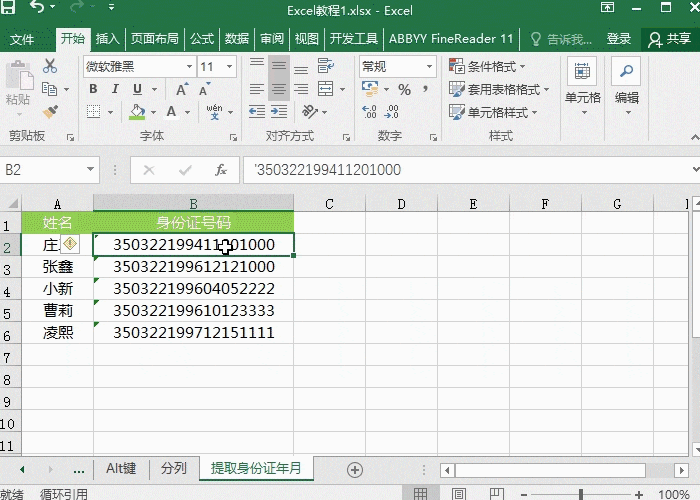Click the Format Painter brush icon
The image size is (700, 500).
coord(50,111)
